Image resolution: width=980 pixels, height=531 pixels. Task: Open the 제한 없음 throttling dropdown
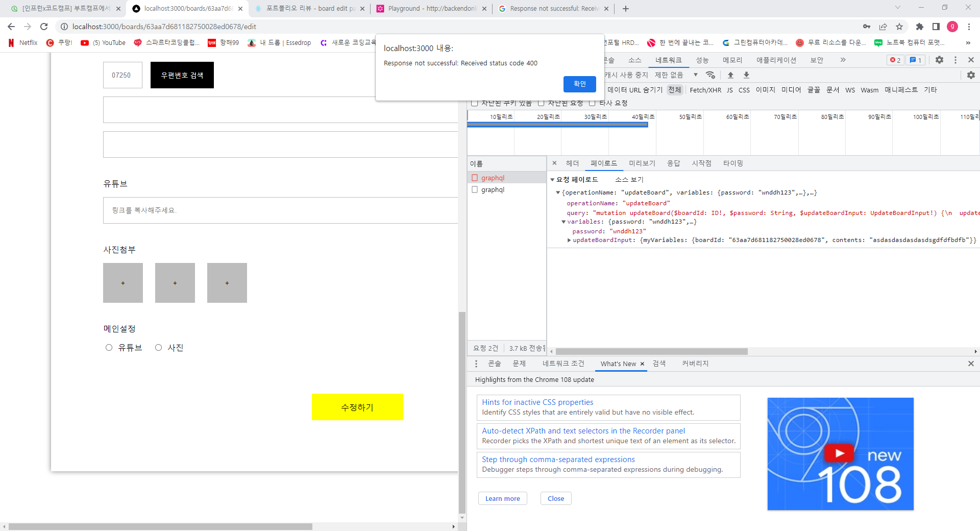(x=676, y=75)
